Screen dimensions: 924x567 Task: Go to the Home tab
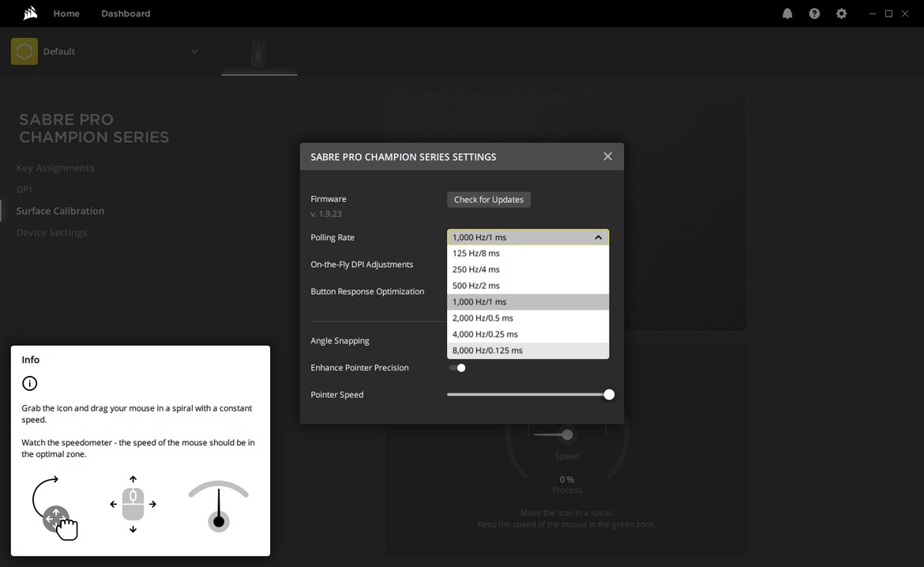coord(66,13)
